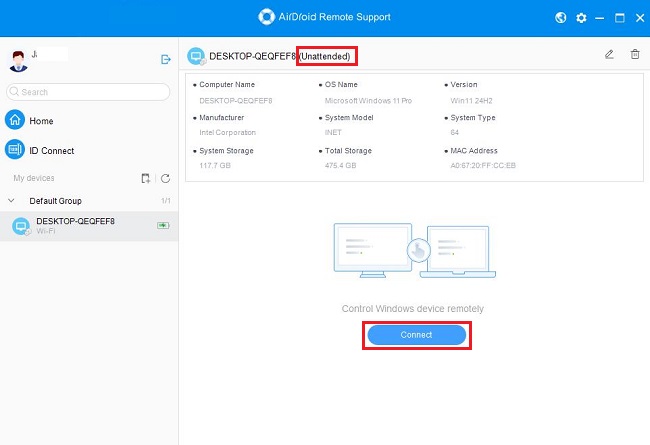This screenshot has height=445, width=650.
Task: Refresh the My devices list
Action: 165,178
